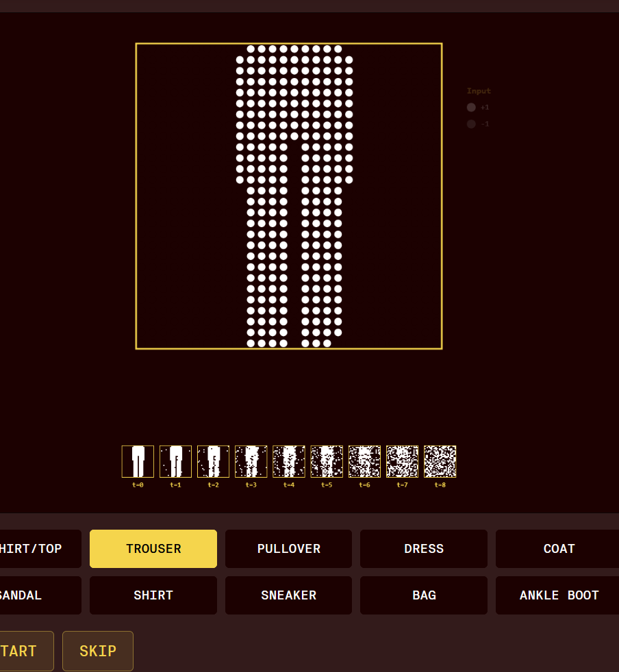The height and width of the screenshot is (672, 619).
Task: Open the t=5 noise step thumbnail
Action: click(327, 461)
